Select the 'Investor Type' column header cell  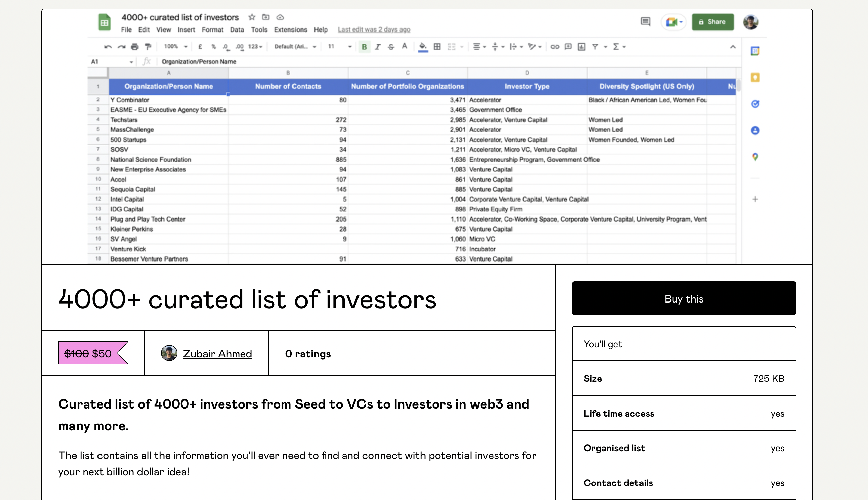coord(527,86)
